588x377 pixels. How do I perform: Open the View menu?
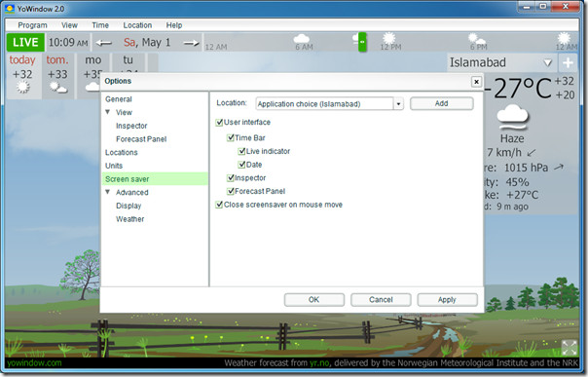[x=69, y=25]
